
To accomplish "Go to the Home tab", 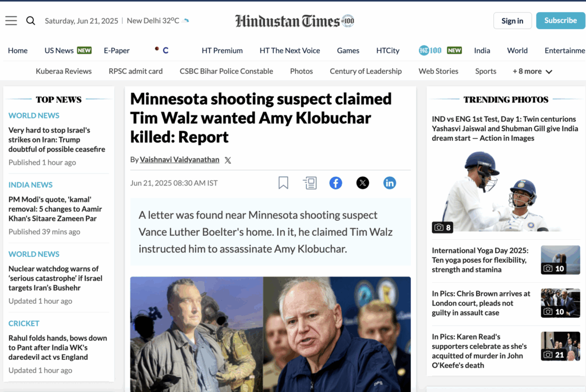I will click(18, 50).
